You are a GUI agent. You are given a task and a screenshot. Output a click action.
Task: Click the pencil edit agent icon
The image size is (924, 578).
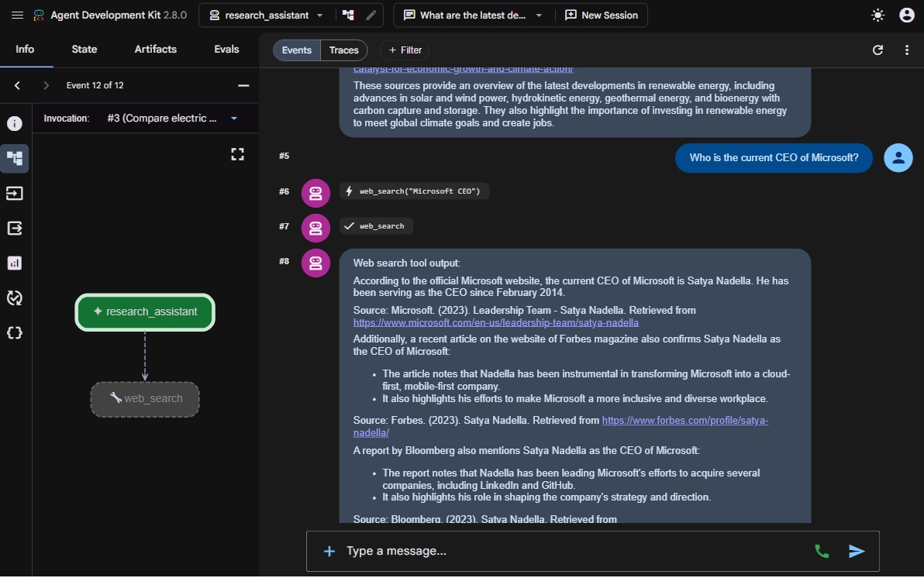pyautogui.click(x=371, y=15)
